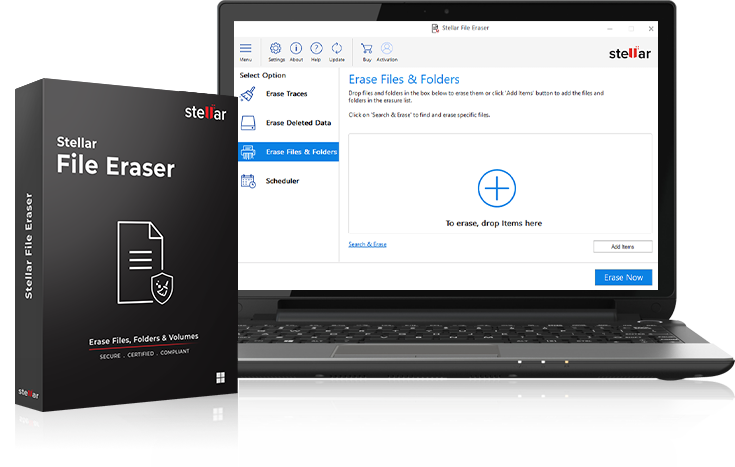This screenshot has height=467, width=735.
Task: Click the Erase Traces brush icon
Action: pyautogui.click(x=249, y=94)
